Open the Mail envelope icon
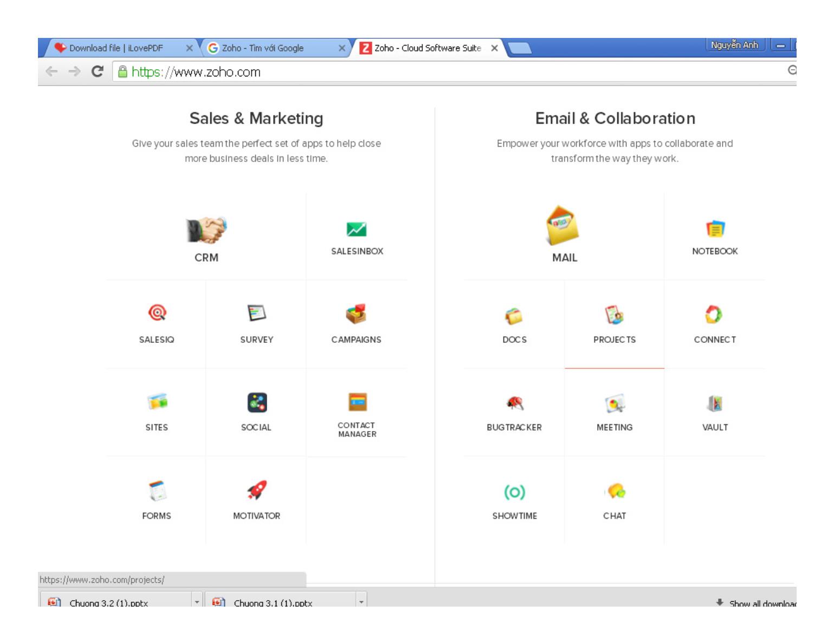This screenshot has width=834, height=644. click(x=562, y=225)
